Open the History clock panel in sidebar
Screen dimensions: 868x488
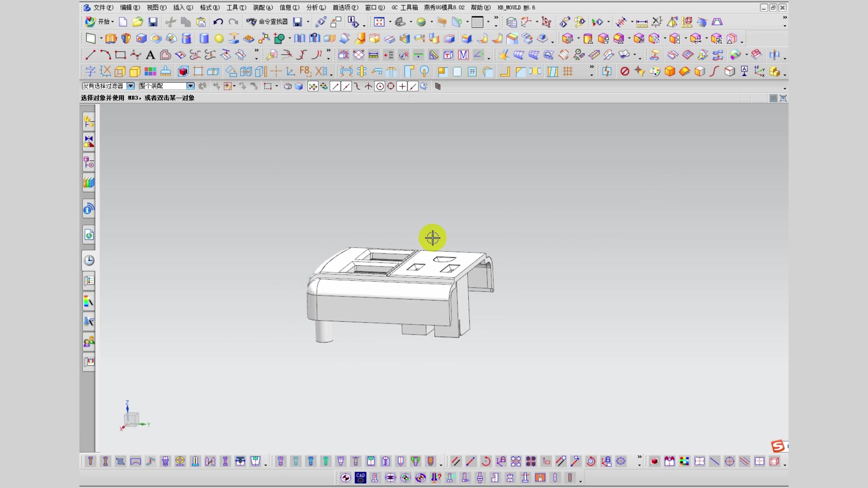[89, 261]
